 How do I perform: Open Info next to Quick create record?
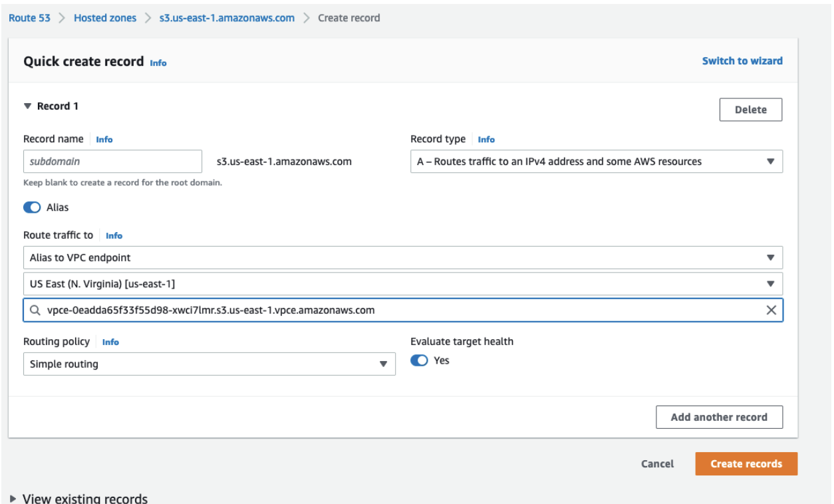(158, 63)
